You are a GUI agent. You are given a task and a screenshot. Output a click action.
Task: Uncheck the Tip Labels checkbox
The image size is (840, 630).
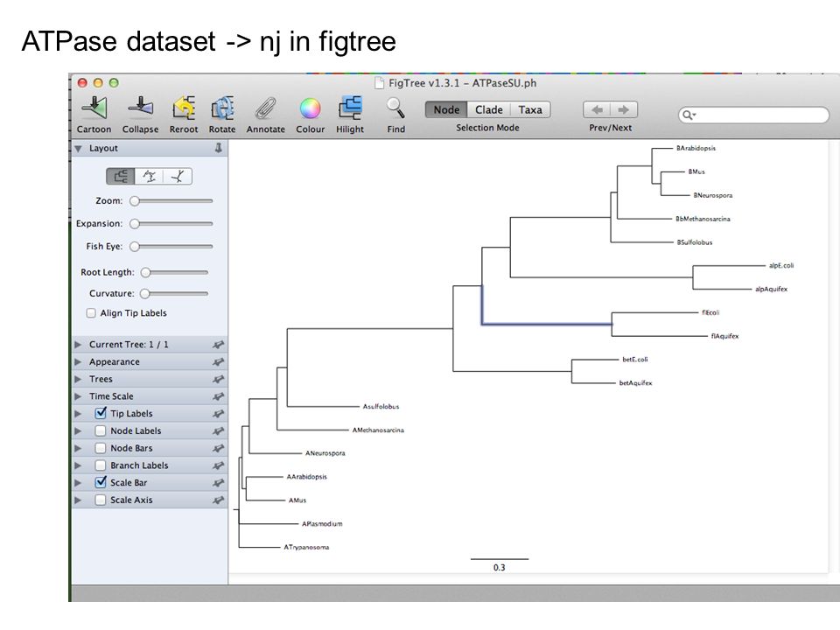[100, 413]
